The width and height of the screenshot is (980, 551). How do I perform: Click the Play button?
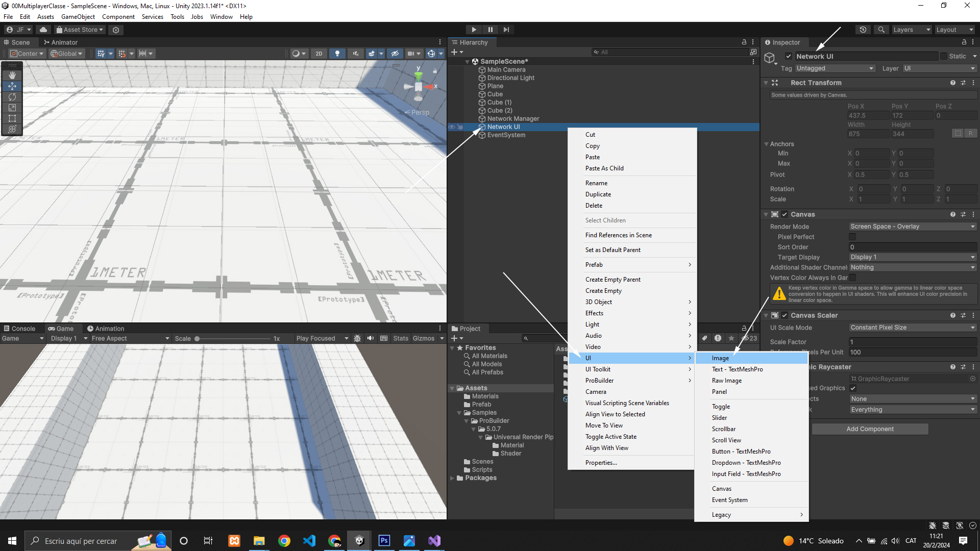tap(474, 30)
